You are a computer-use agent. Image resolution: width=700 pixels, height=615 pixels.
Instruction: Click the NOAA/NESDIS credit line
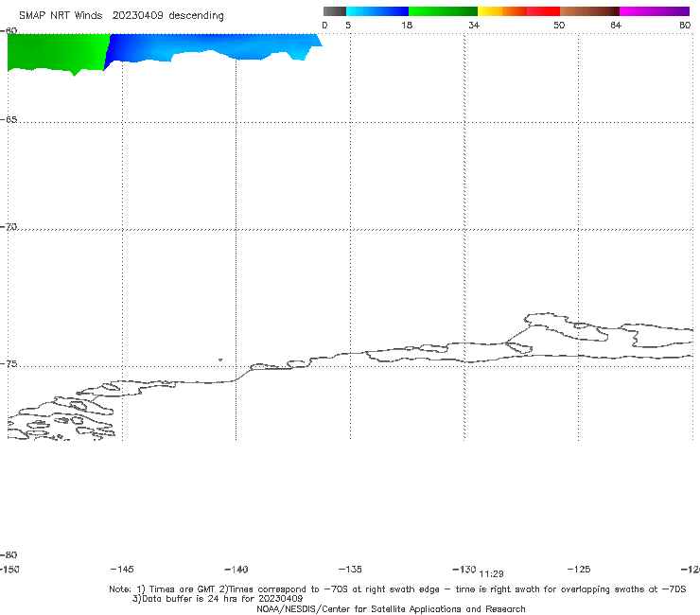click(x=391, y=609)
